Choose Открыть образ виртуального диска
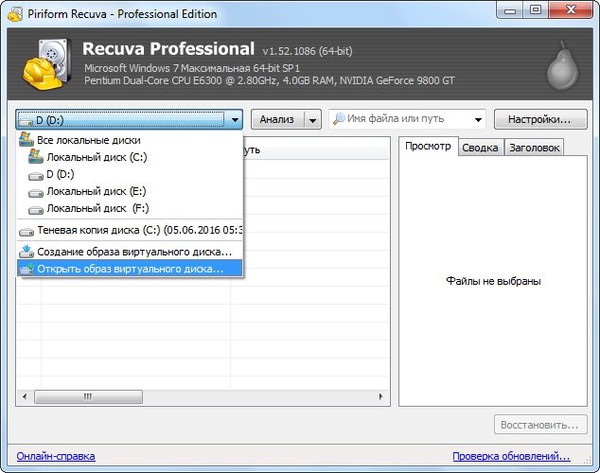 (130, 268)
